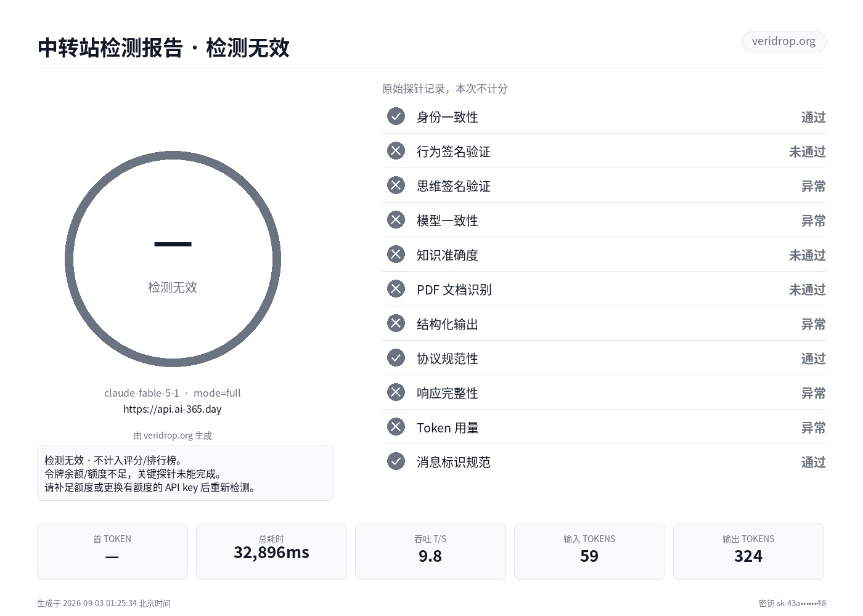
Task: Click the cross icon beside 行为签名验证
Action: pyautogui.click(x=396, y=151)
